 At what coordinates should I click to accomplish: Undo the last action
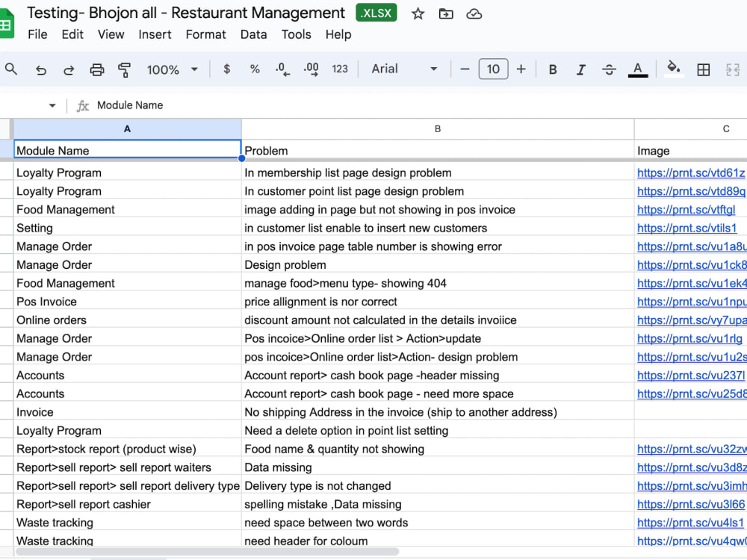coord(41,70)
